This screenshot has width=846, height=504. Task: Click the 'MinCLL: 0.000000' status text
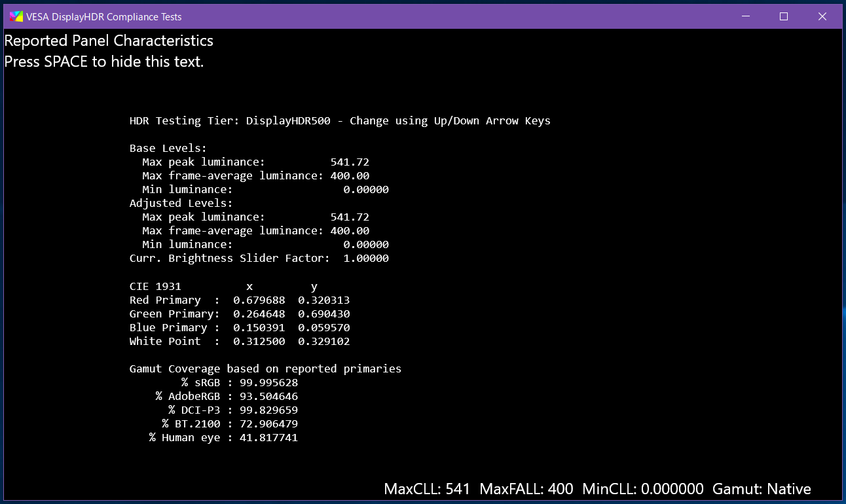(643, 489)
